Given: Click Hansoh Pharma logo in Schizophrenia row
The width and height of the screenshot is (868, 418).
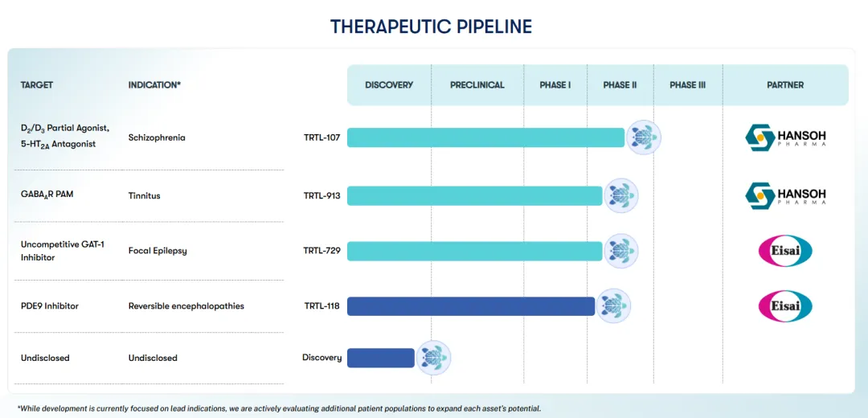Looking at the screenshot, I should click(x=785, y=137).
